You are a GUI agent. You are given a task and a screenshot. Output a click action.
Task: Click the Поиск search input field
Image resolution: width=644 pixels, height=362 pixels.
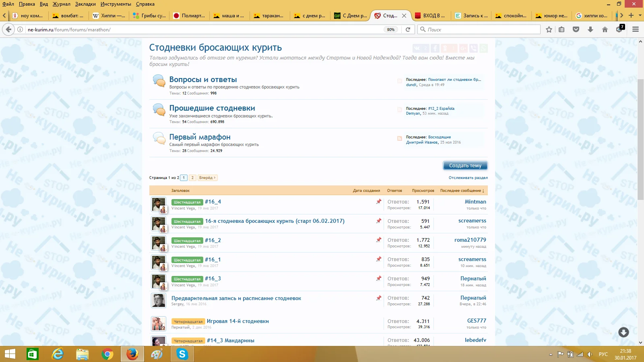[481, 29]
